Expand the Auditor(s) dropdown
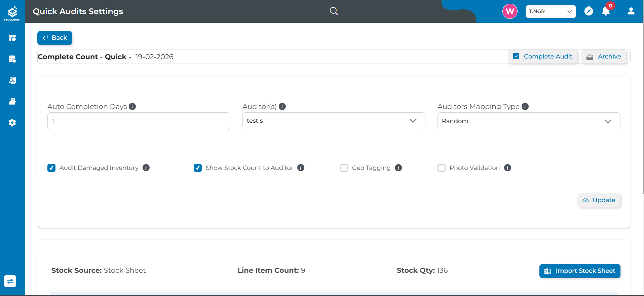This screenshot has width=644, height=296. 334,121
